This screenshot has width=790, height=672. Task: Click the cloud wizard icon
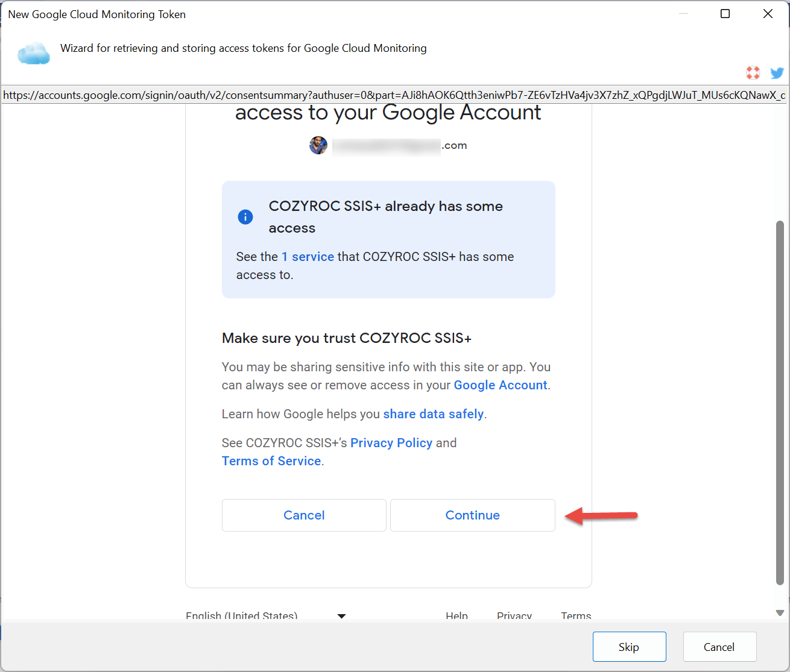(34, 53)
